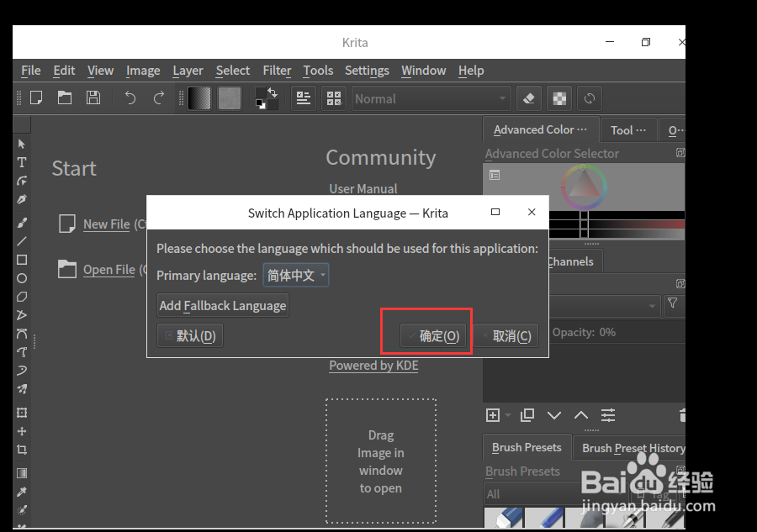Open the Edit menu
Screen dimensions: 757x532
click(x=64, y=71)
